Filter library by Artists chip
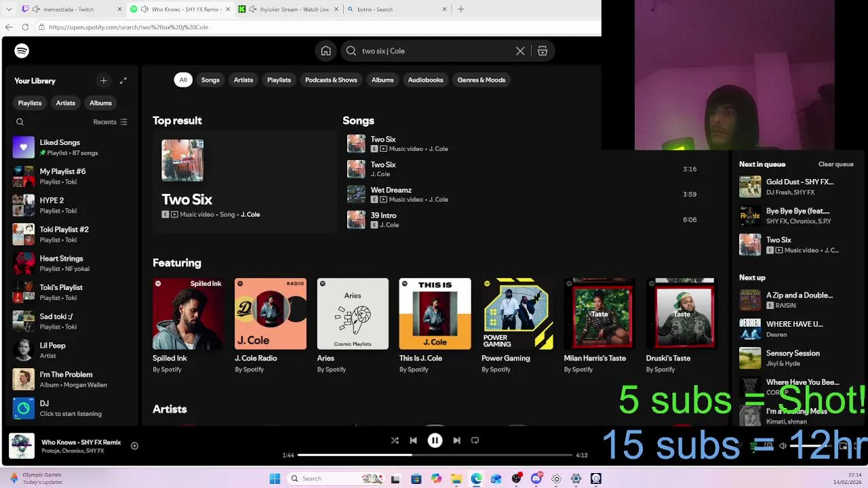868x488 pixels. 66,103
